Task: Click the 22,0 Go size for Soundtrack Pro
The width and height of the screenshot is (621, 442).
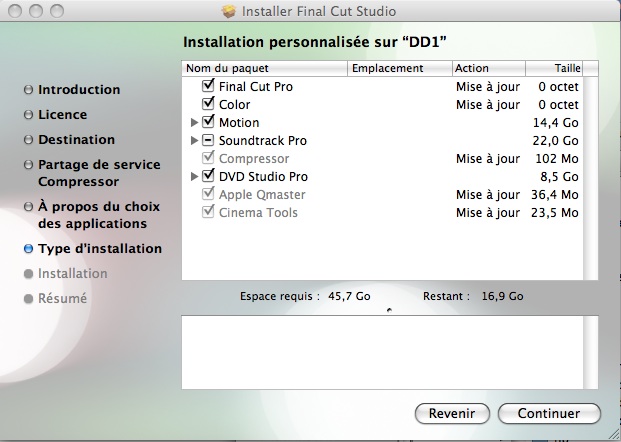Action: [x=556, y=141]
